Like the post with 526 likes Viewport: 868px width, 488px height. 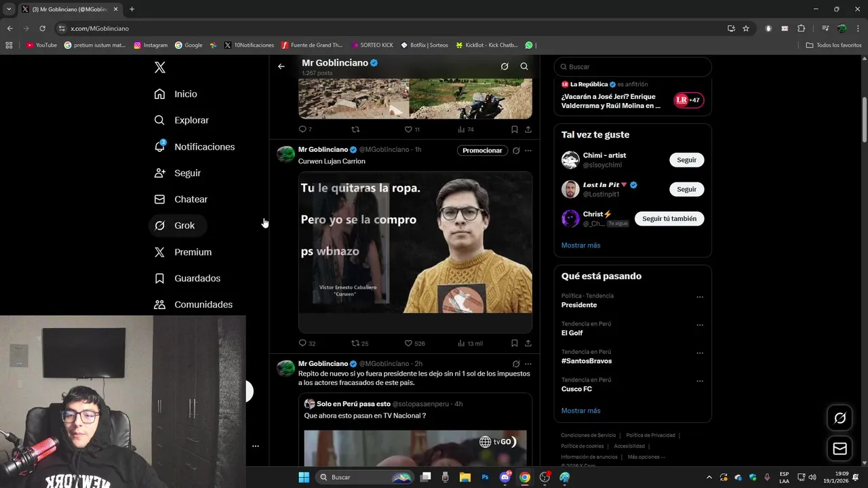tap(414, 344)
